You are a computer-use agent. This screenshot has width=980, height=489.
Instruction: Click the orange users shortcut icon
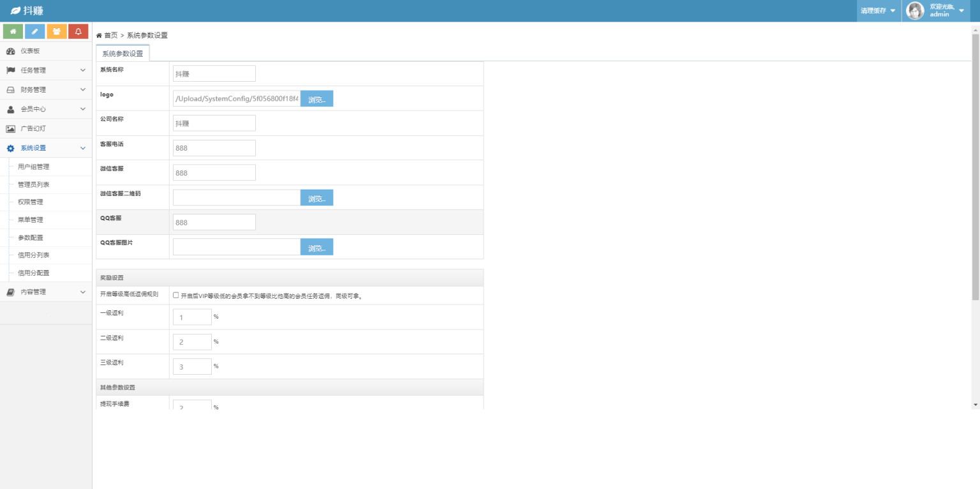pyautogui.click(x=57, y=31)
